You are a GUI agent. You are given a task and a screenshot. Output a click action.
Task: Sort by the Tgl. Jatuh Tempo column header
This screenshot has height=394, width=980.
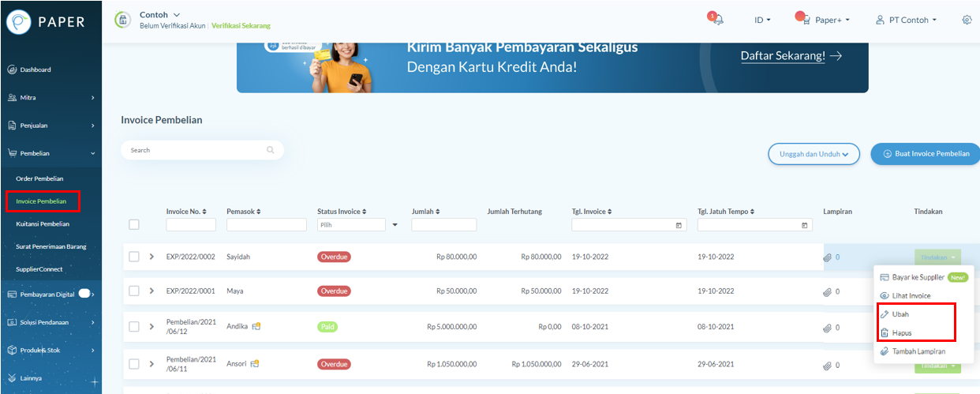(726, 212)
